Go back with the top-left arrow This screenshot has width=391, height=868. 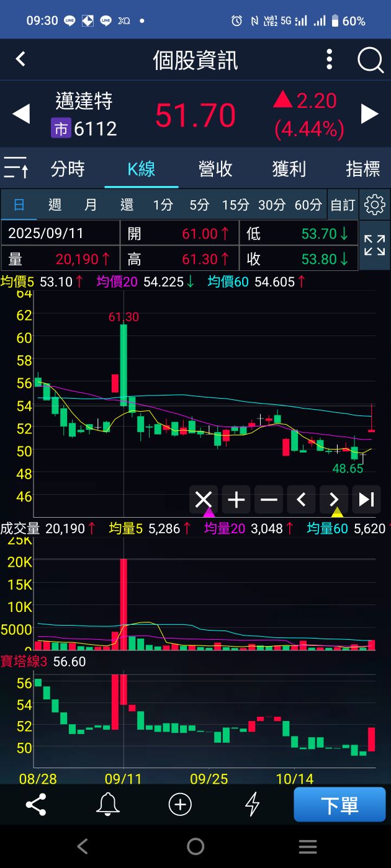coord(20,59)
